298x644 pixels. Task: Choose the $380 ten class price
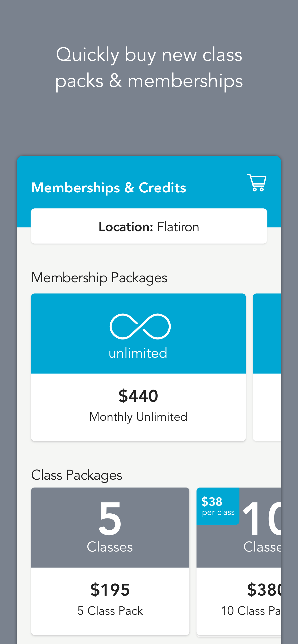pos(264,590)
